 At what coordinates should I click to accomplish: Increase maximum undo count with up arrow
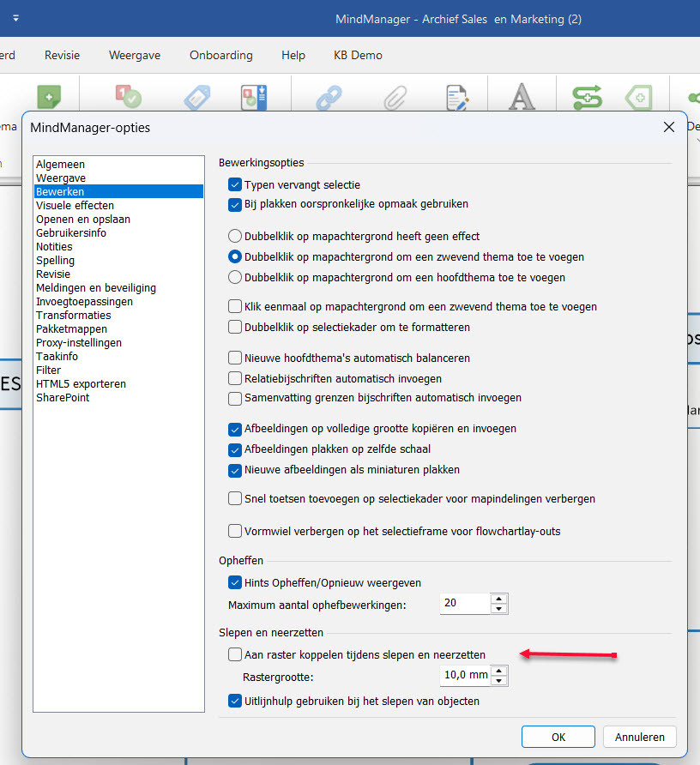(499, 599)
